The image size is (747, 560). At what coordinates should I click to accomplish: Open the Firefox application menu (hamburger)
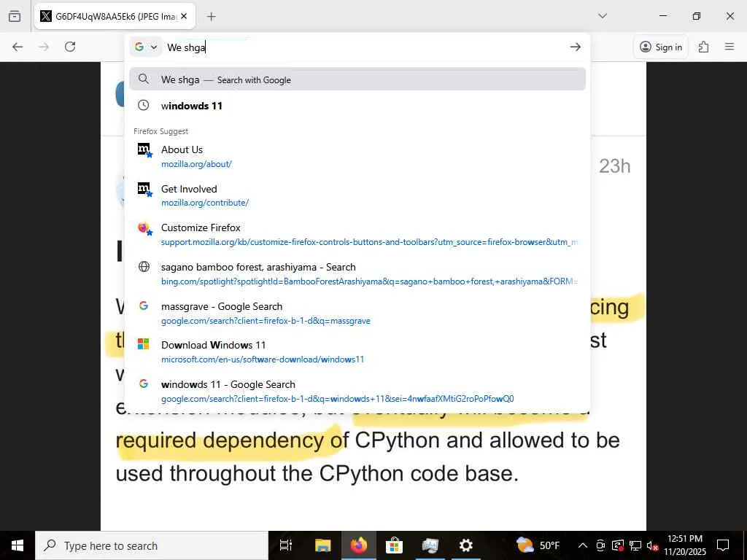point(729,47)
